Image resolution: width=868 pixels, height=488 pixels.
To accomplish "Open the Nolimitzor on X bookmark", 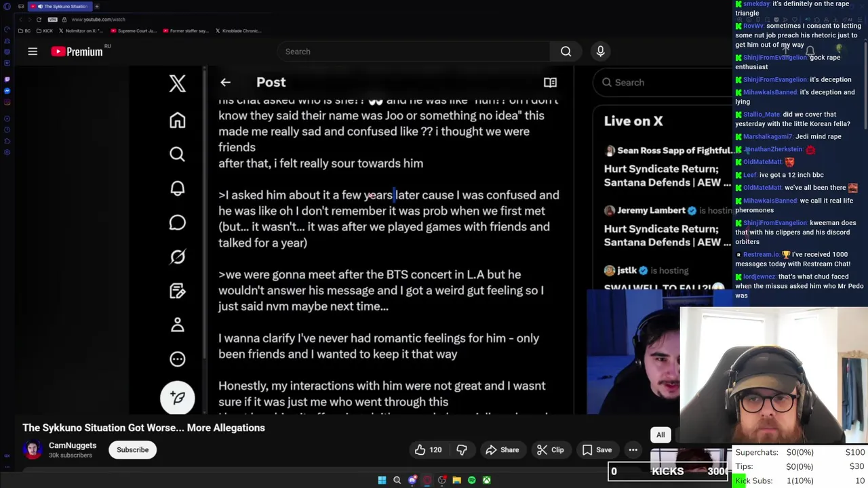I will 83,30.
